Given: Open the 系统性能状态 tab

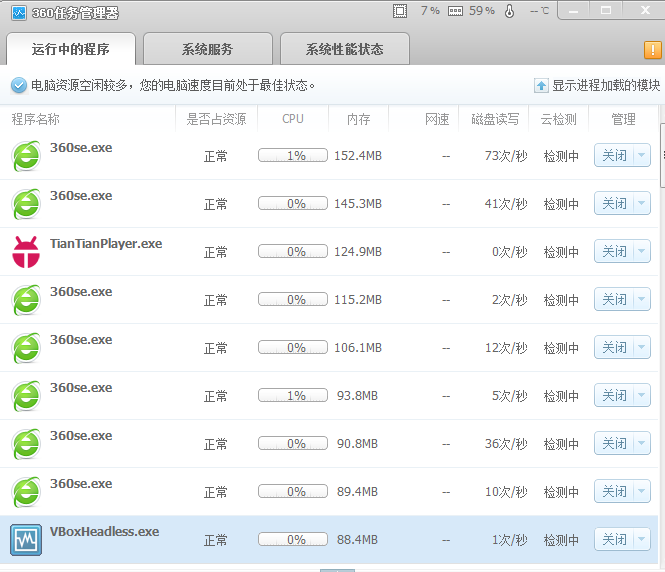Looking at the screenshot, I should (345, 49).
